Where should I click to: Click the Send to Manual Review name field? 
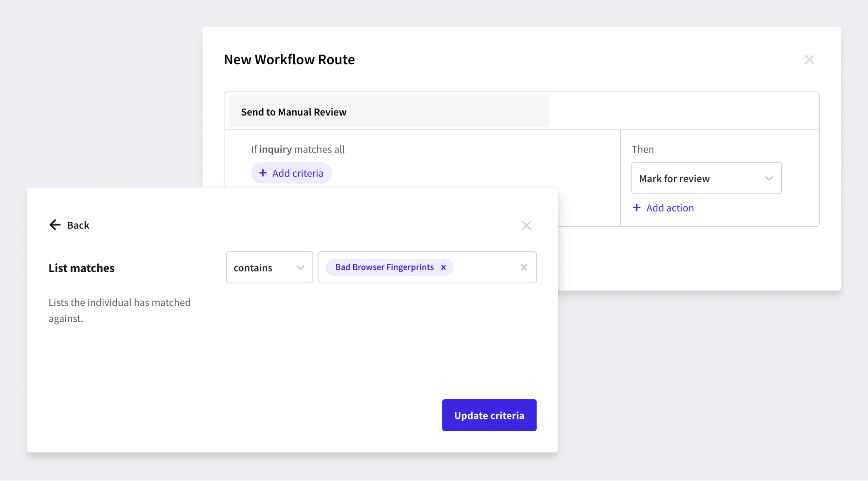389,111
